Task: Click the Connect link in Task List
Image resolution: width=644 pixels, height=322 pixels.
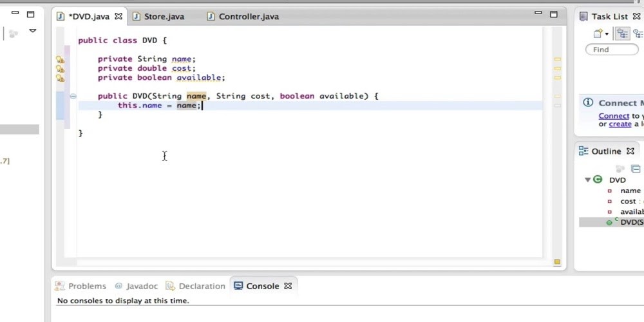Action: pos(614,116)
